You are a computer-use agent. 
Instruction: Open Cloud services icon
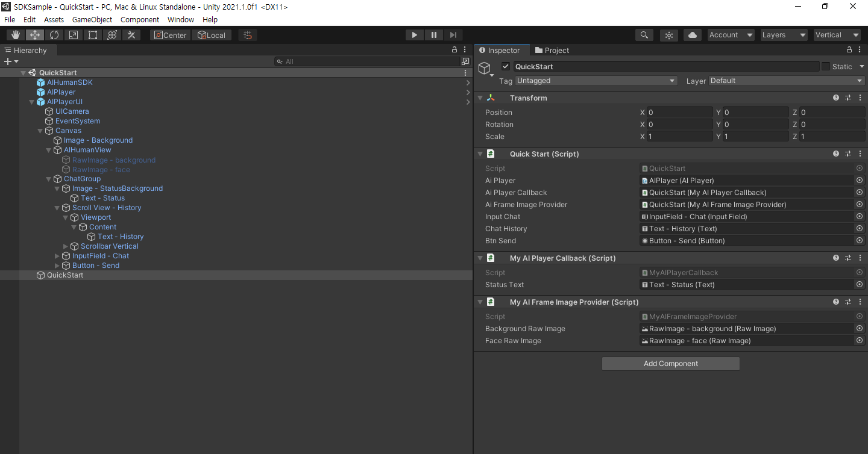click(693, 35)
